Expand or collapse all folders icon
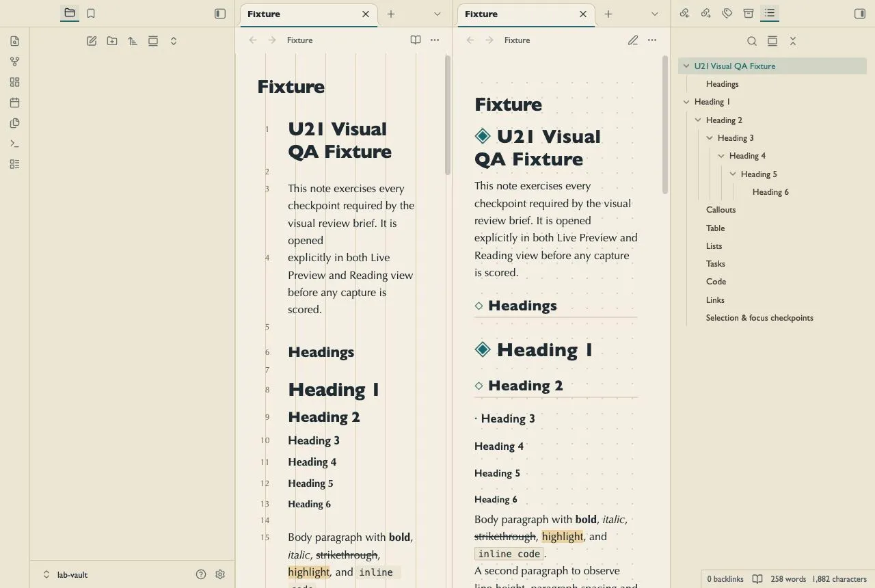875x588 pixels. (x=174, y=41)
